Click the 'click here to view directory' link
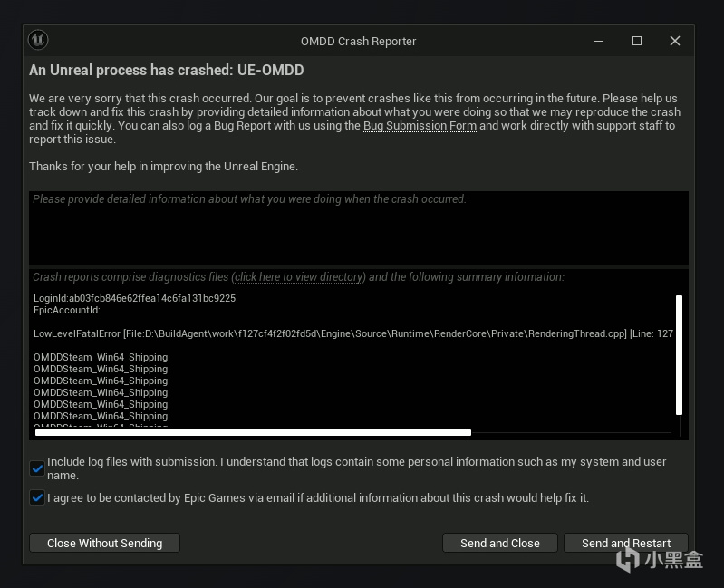Screen dimensions: 724x588 pos(299,277)
